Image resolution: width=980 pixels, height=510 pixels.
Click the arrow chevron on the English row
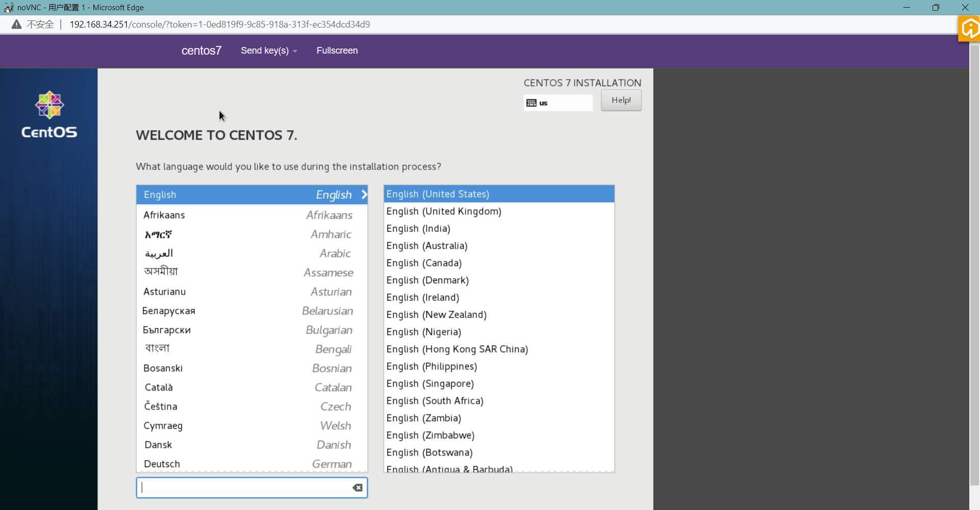(x=364, y=195)
